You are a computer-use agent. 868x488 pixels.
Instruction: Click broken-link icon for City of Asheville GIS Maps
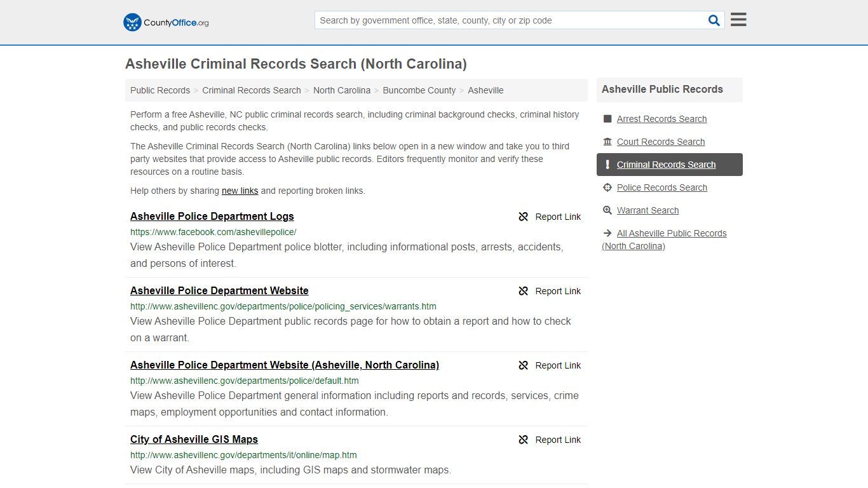pyautogui.click(x=524, y=440)
